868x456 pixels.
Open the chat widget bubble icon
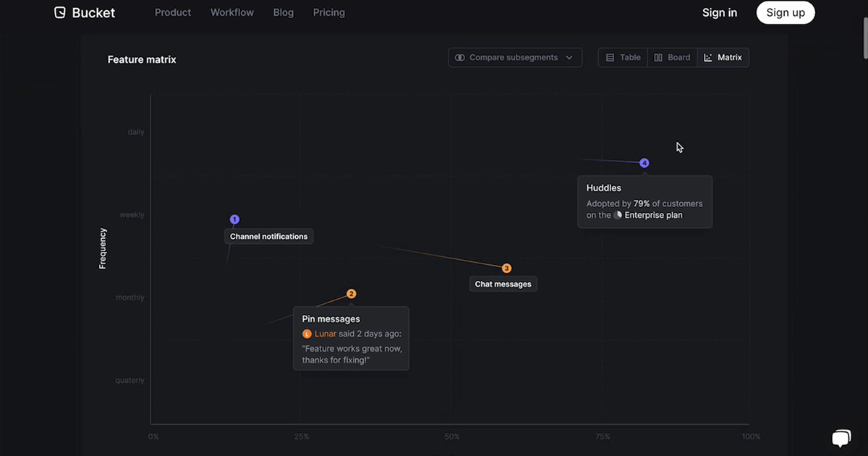[841, 437]
